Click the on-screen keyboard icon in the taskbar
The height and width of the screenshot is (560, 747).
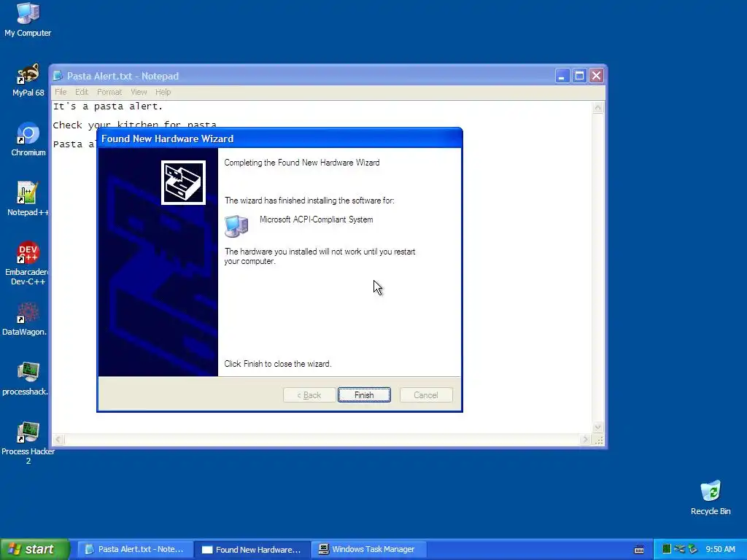pyautogui.click(x=639, y=550)
